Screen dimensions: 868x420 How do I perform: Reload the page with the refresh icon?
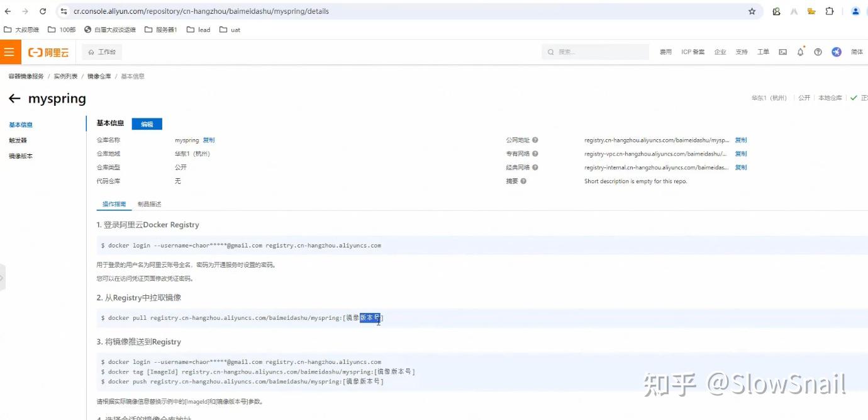[x=43, y=11]
